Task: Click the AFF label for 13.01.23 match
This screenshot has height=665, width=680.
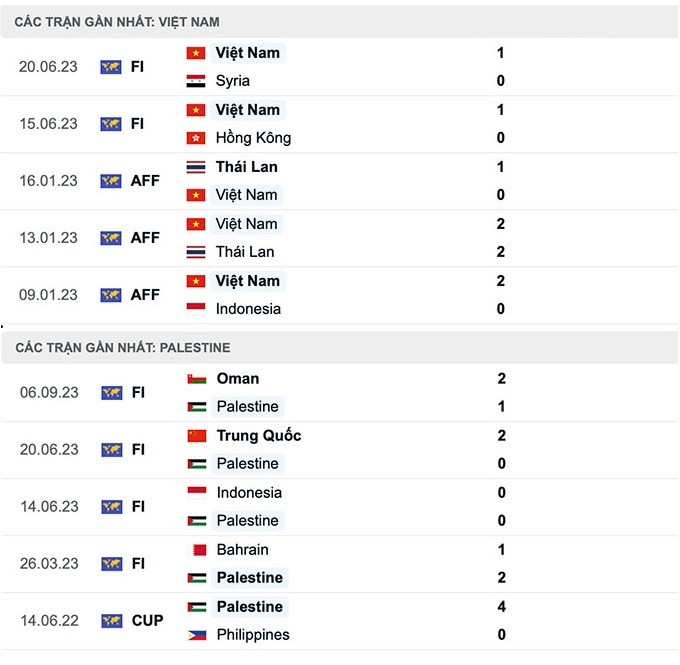Action: click(x=145, y=238)
